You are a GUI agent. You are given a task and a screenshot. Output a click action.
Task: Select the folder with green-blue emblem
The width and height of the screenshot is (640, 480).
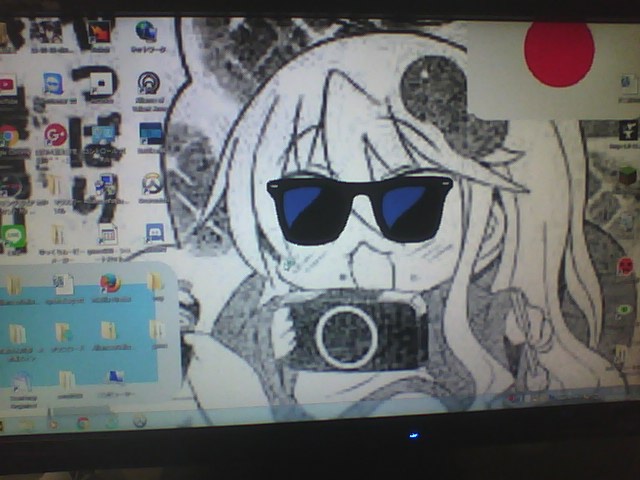coord(63,333)
